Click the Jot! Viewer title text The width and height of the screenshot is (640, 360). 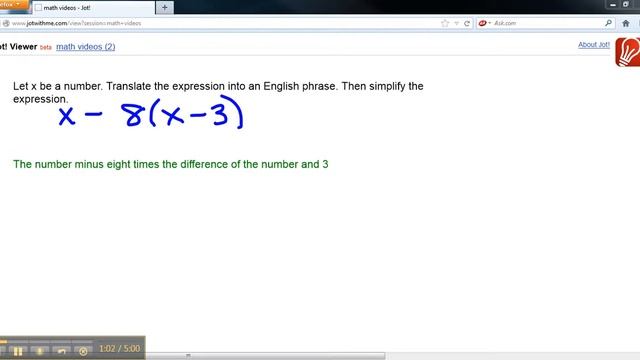18,47
